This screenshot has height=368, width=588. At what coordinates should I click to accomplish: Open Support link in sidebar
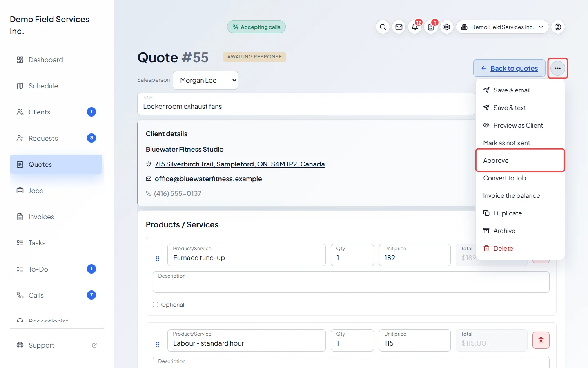56,345
